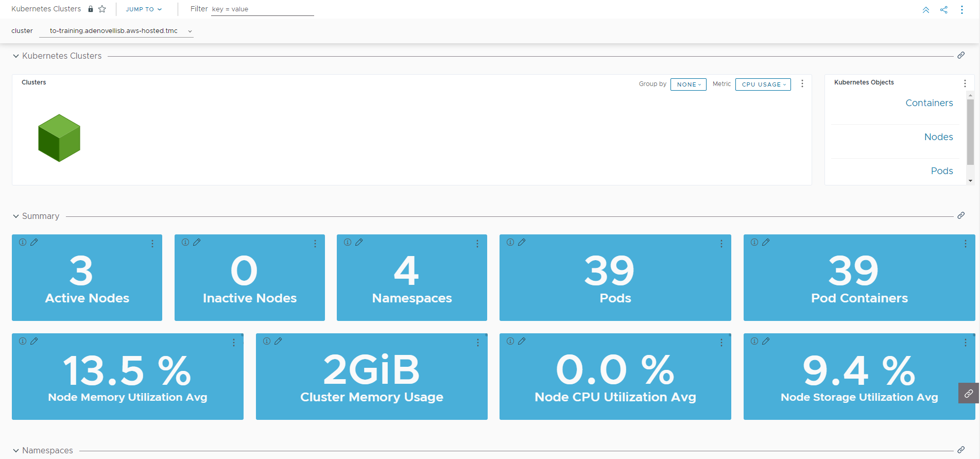Click the share dashboard icon
The height and width of the screenshot is (459, 980).
(943, 10)
